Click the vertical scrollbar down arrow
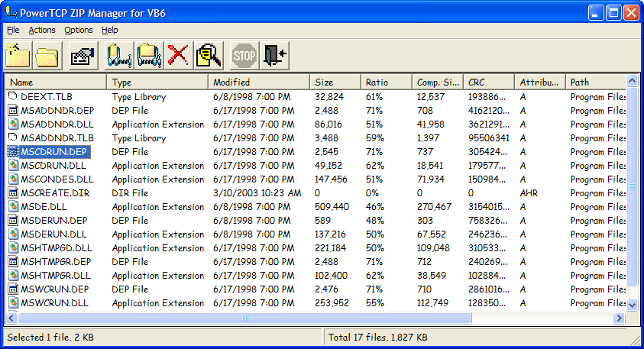Screen dimensions: 644x349 [632, 305]
